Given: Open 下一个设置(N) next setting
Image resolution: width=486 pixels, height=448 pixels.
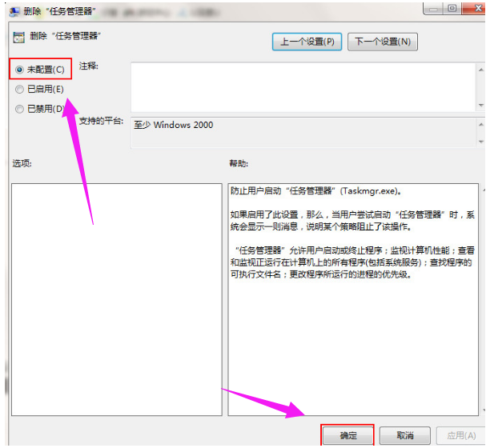Looking at the screenshot, I should point(382,41).
